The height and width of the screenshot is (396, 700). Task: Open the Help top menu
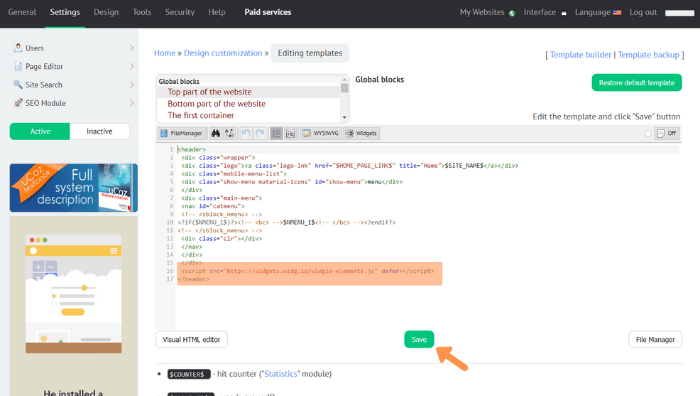(217, 12)
